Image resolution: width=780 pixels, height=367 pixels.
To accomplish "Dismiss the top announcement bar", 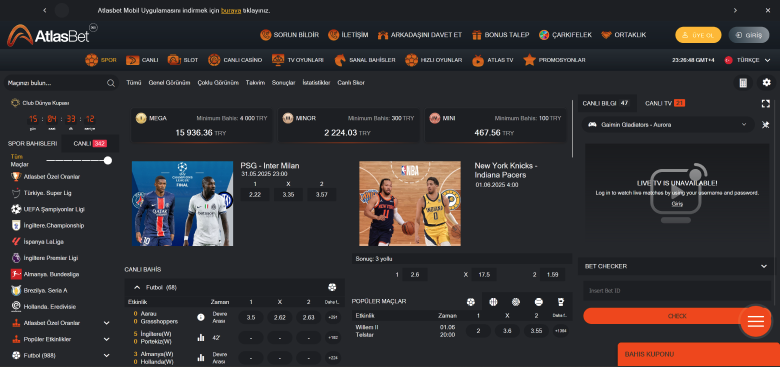I will pos(767,10).
